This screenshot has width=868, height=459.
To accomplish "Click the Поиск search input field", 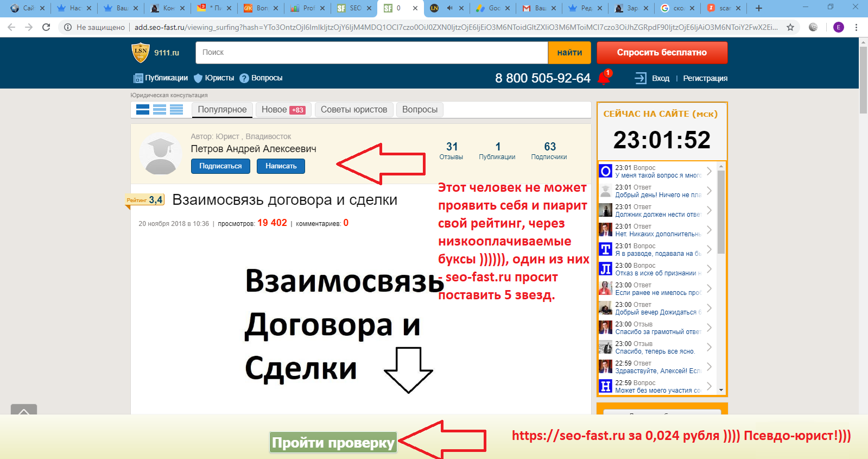I will click(x=371, y=53).
